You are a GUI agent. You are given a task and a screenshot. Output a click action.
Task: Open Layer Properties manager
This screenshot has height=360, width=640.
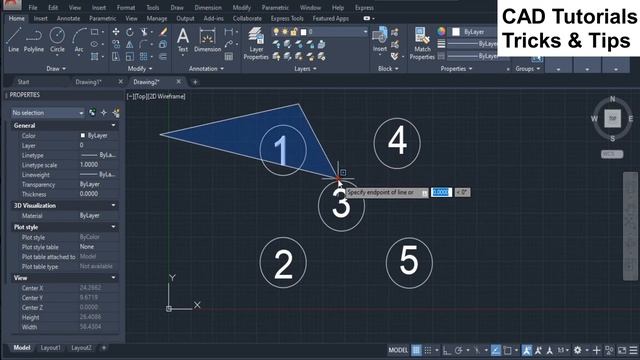point(256,43)
